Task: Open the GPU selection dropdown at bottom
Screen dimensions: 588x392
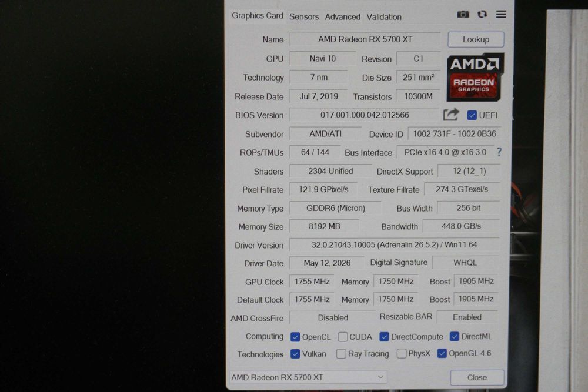Action: (308, 377)
